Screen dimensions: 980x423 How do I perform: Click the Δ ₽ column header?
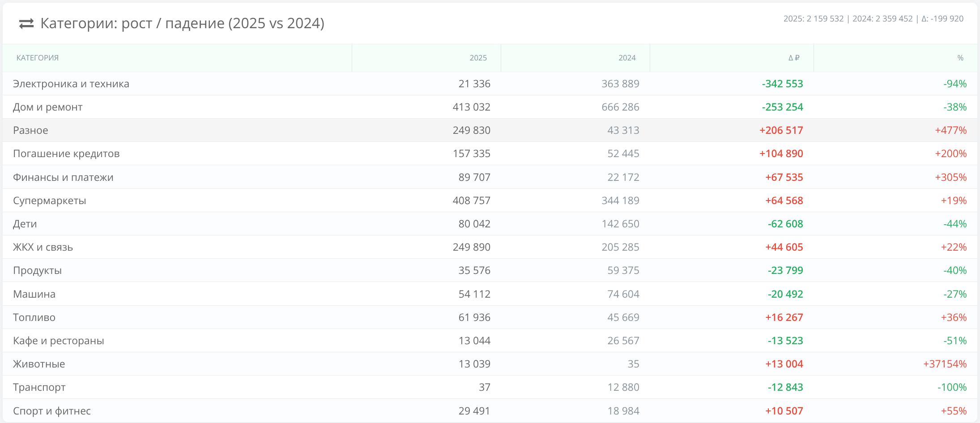(794, 58)
